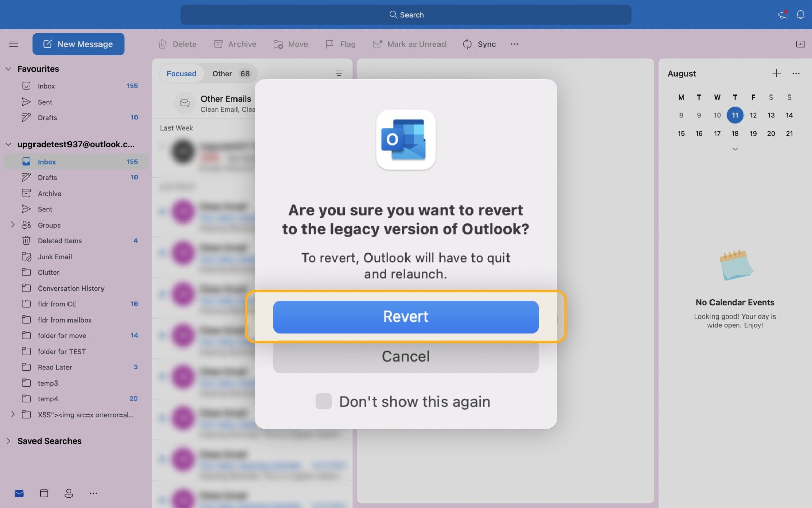Switch to the Mail view icon at the bottom

[19, 493]
